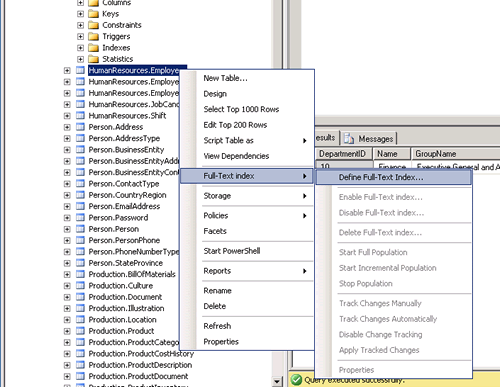Click table icon for Production.Culture
500x387 pixels.
(x=80, y=286)
